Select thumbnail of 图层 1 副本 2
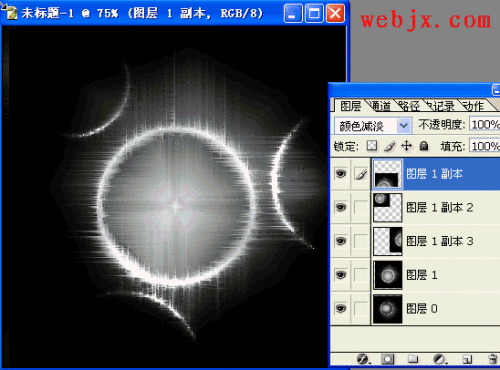Image resolution: width=500 pixels, height=370 pixels. (x=387, y=207)
